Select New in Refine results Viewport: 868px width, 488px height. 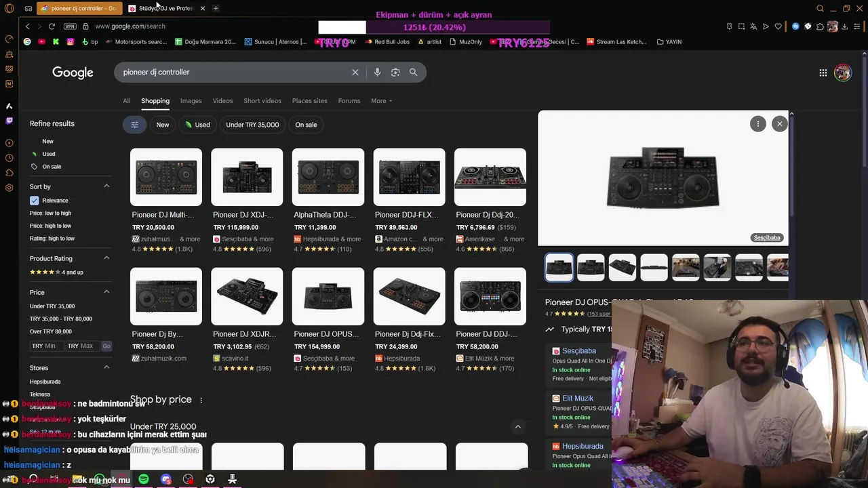47,141
